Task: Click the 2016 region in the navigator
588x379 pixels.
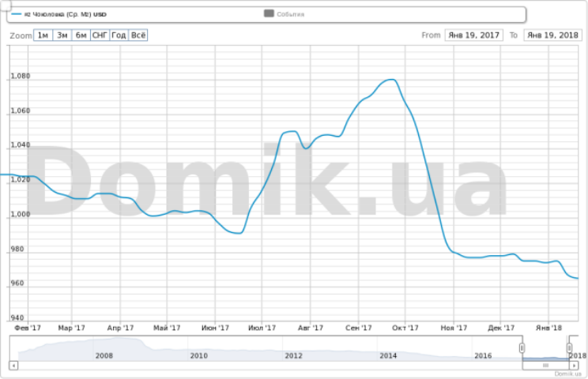Action: (x=483, y=355)
